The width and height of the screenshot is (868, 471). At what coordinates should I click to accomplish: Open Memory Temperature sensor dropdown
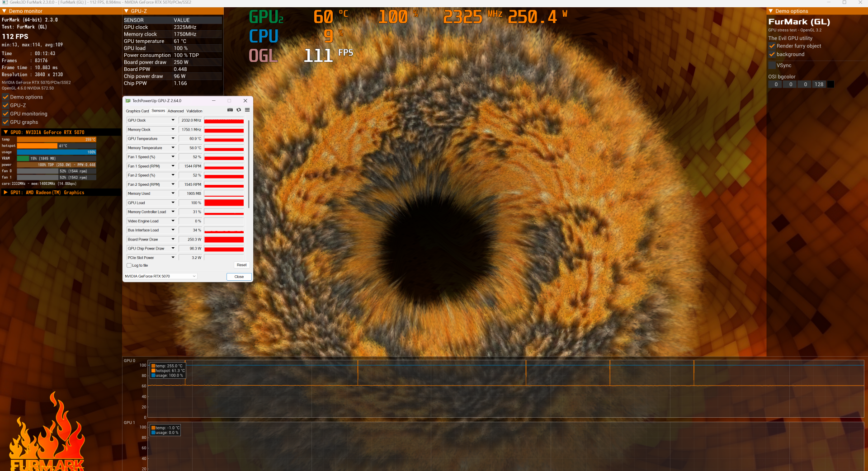tap(173, 148)
